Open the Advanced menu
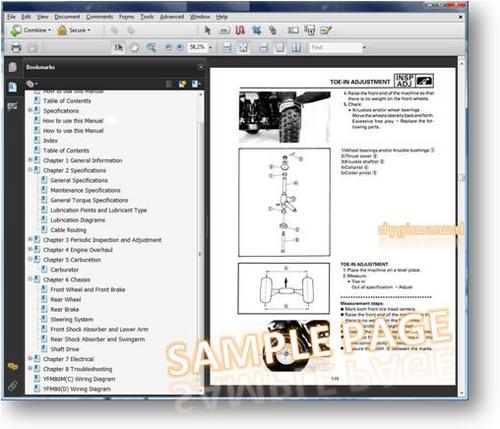Viewport: 500px width, 429px height. (x=172, y=17)
